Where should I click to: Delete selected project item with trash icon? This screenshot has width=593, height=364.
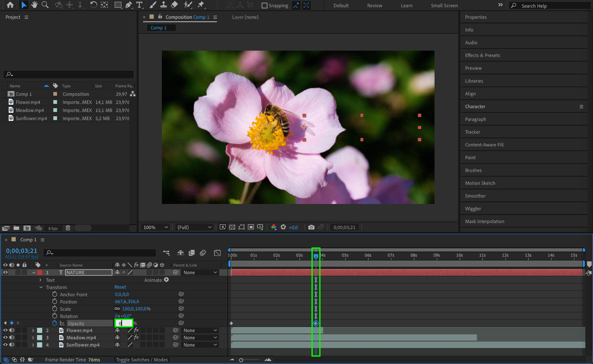pos(68,228)
